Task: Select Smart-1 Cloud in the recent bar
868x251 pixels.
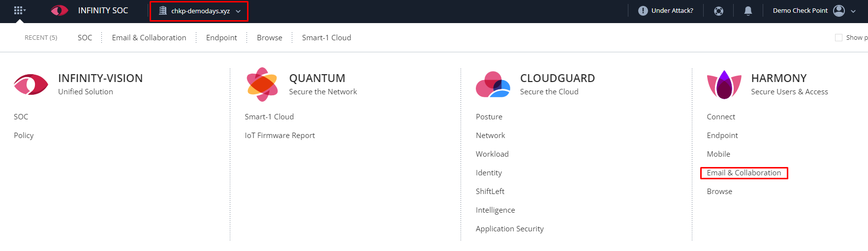Action: tap(326, 37)
